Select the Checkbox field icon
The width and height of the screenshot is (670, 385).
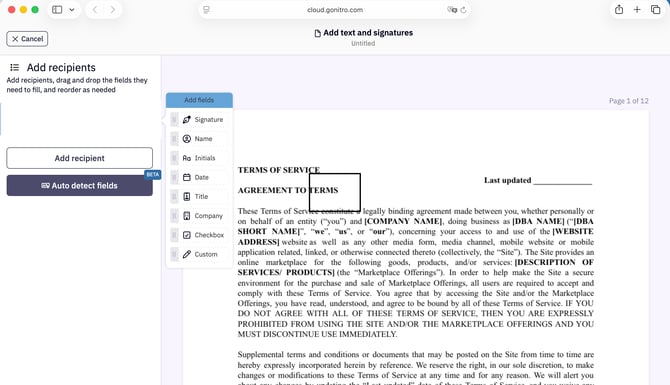click(187, 235)
